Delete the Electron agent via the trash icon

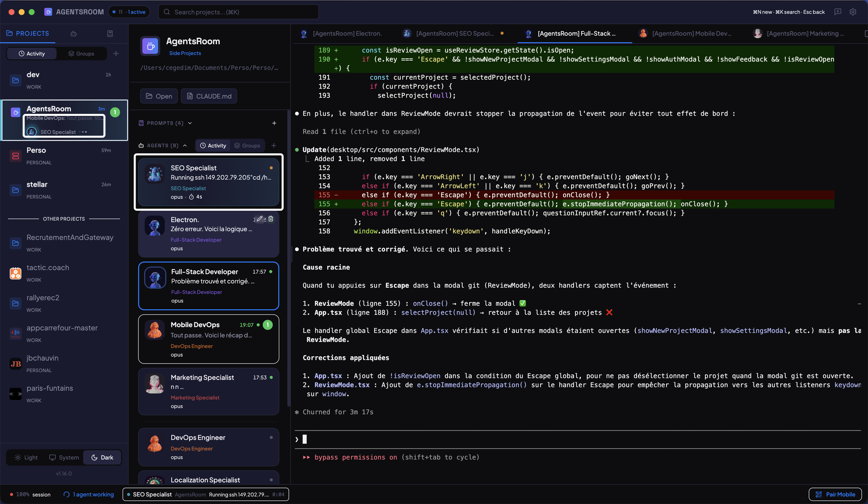(271, 219)
